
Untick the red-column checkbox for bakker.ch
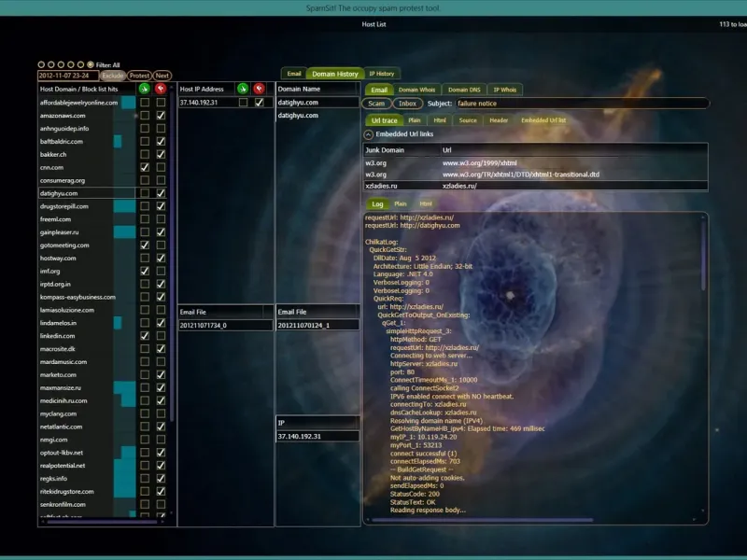(x=161, y=154)
